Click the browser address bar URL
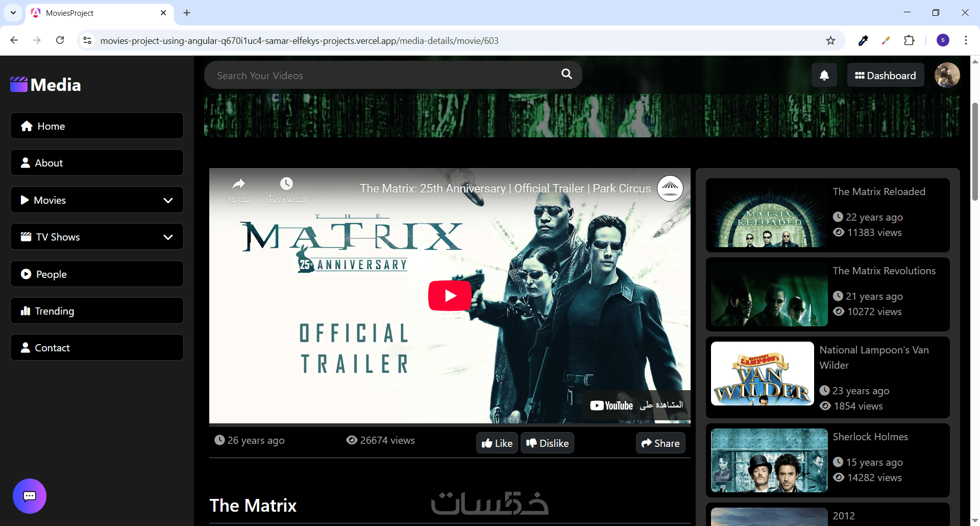980x526 pixels. point(299,41)
